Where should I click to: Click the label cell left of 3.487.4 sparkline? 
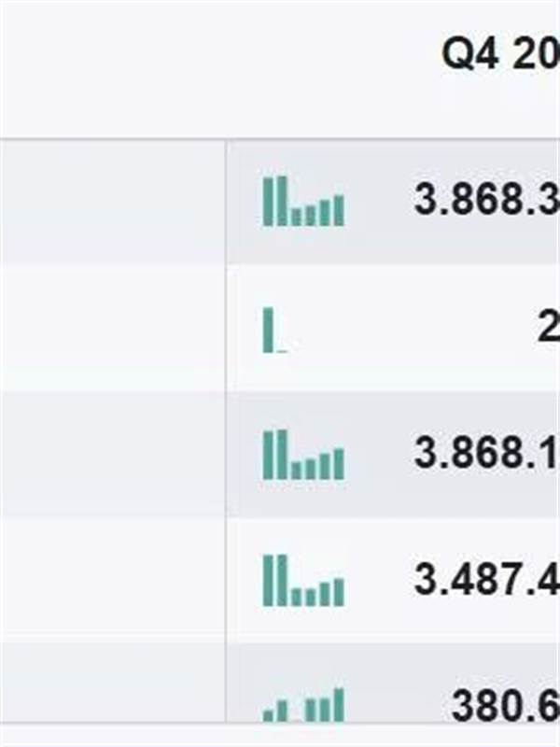point(112,580)
